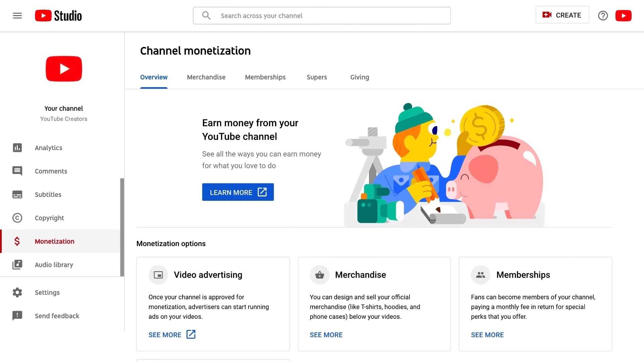The image size is (644, 362).
Task: Click the account avatar in the top right
Action: (x=623, y=16)
